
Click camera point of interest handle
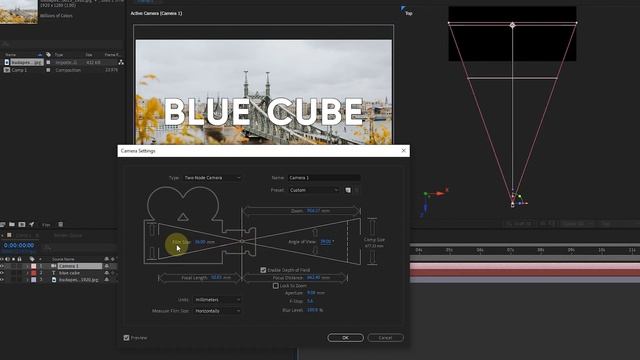[x=513, y=25]
